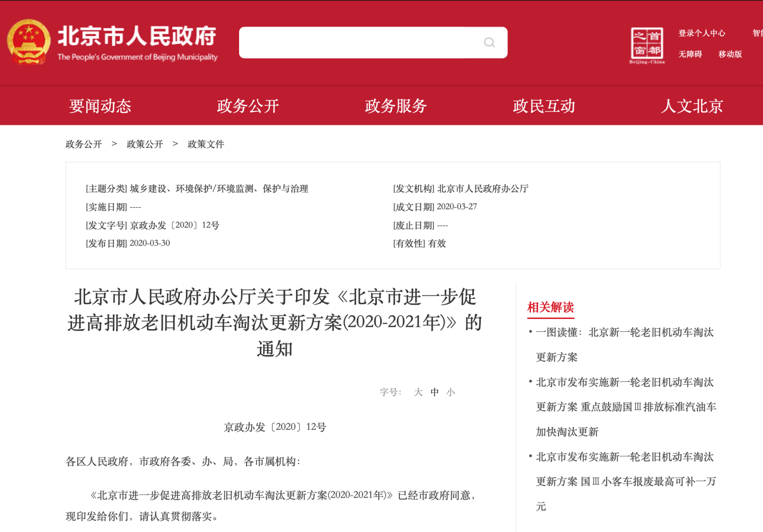Click 政策公开 breadcrumb link
The height and width of the screenshot is (532, 763).
point(145,144)
